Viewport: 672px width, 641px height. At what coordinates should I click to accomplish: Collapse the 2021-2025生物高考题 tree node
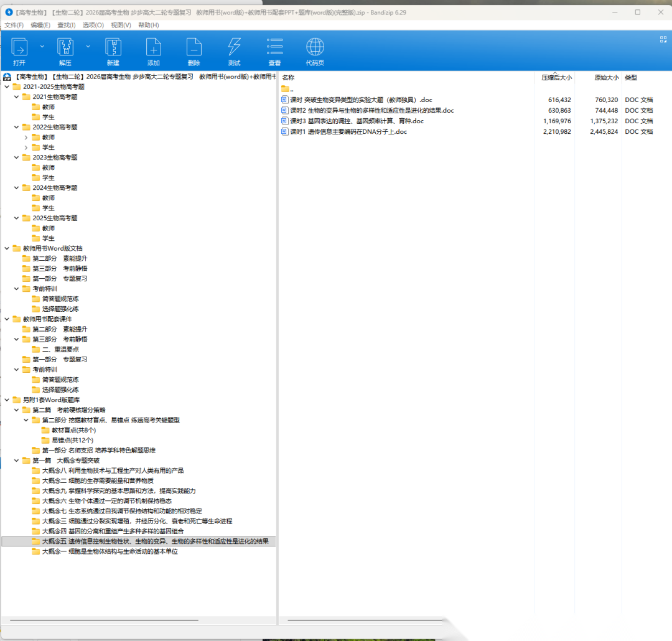click(x=7, y=87)
